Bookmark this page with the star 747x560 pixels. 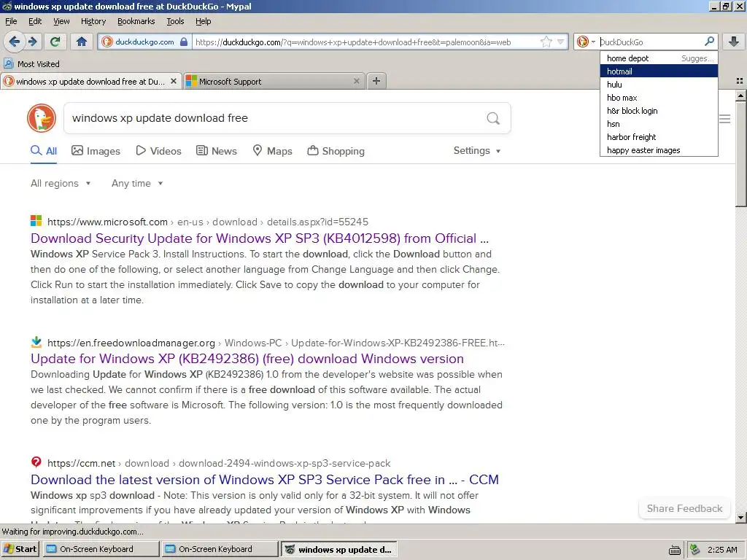[x=546, y=42]
